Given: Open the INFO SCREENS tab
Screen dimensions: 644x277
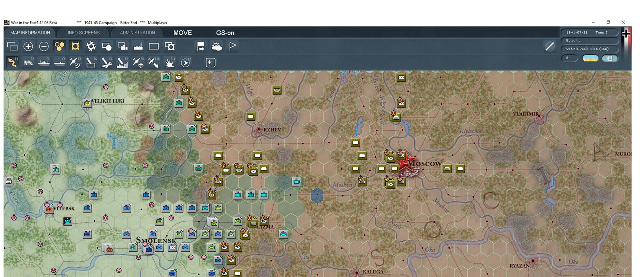Looking at the screenshot, I should point(84,33).
